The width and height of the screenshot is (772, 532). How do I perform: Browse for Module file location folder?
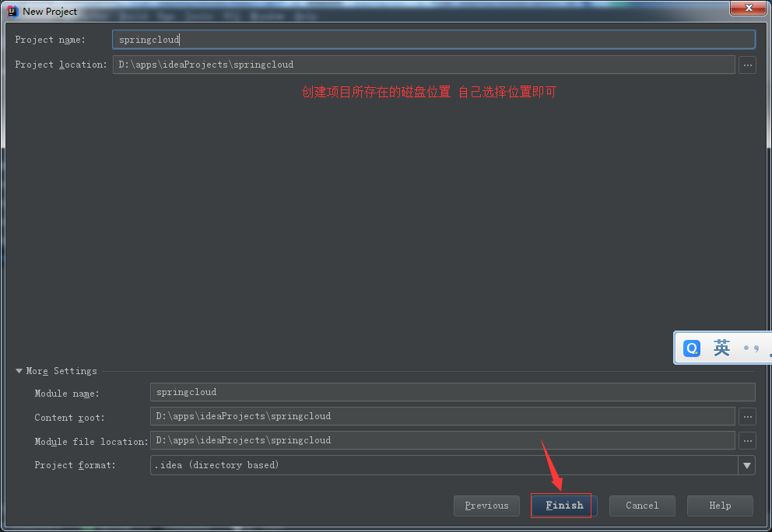[x=747, y=441]
